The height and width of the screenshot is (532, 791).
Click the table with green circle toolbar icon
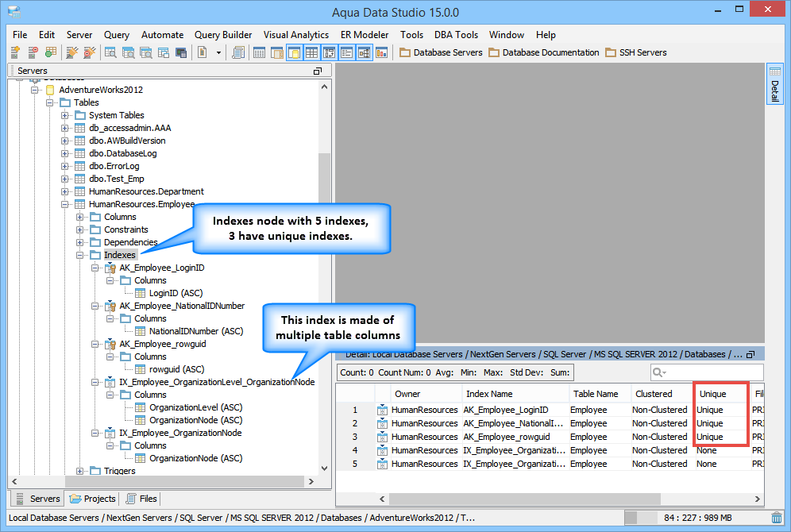pos(51,52)
